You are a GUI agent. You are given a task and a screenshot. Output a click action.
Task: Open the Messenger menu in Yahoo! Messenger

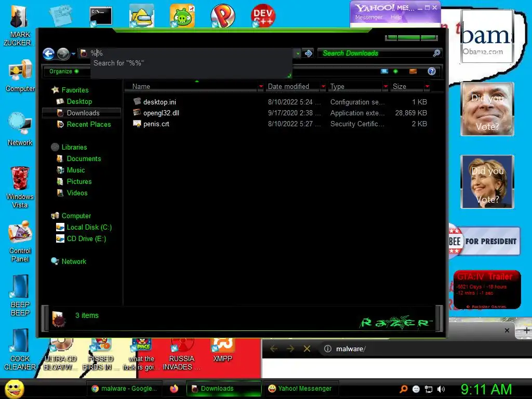(x=368, y=17)
